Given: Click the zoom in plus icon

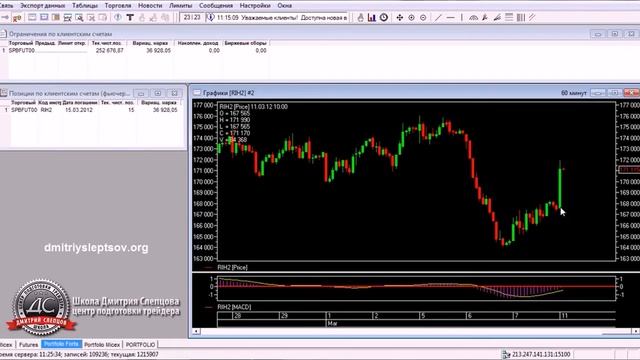Looking at the screenshot, I should tap(411, 18).
